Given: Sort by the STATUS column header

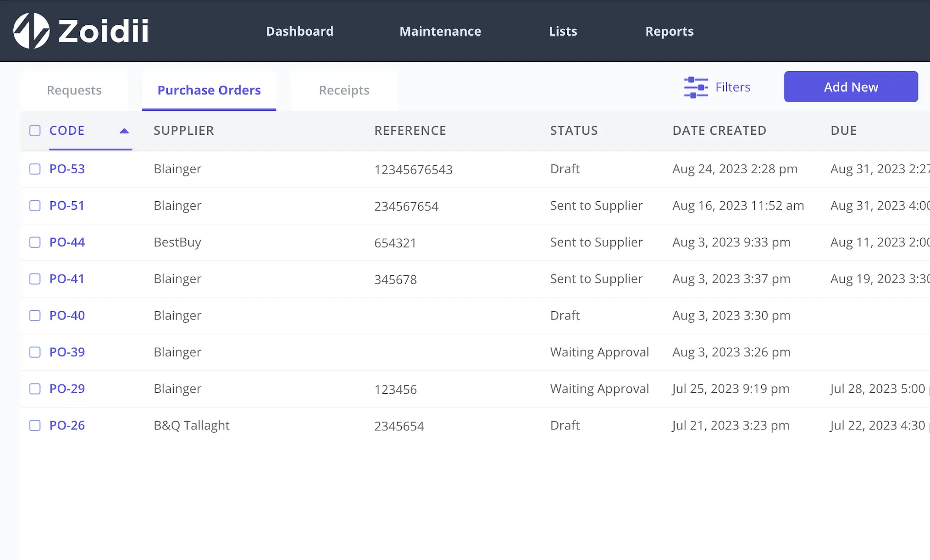Looking at the screenshot, I should click(x=574, y=131).
